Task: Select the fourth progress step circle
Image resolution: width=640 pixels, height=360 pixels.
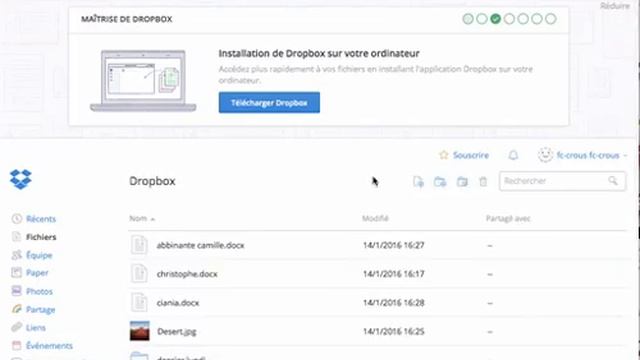Action: (509, 19)
